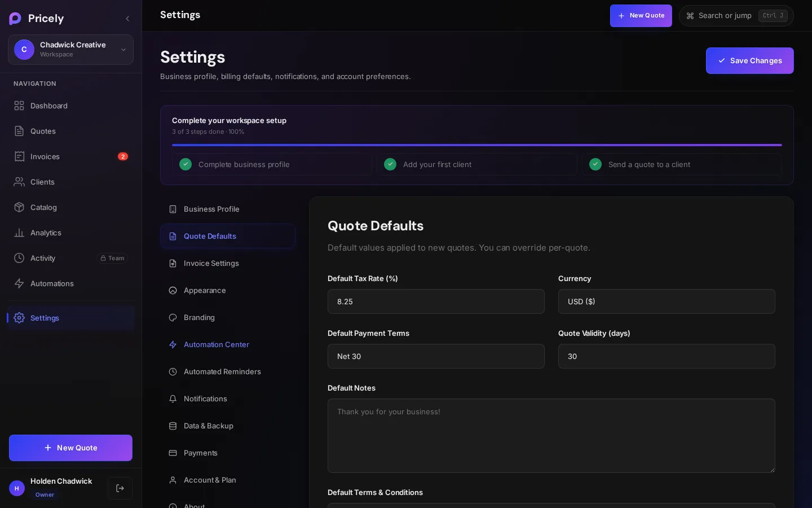The height and width of the screenshot is (508, 812).
Task: Click the Complete business profile step
Action: [x=272, y=164]
